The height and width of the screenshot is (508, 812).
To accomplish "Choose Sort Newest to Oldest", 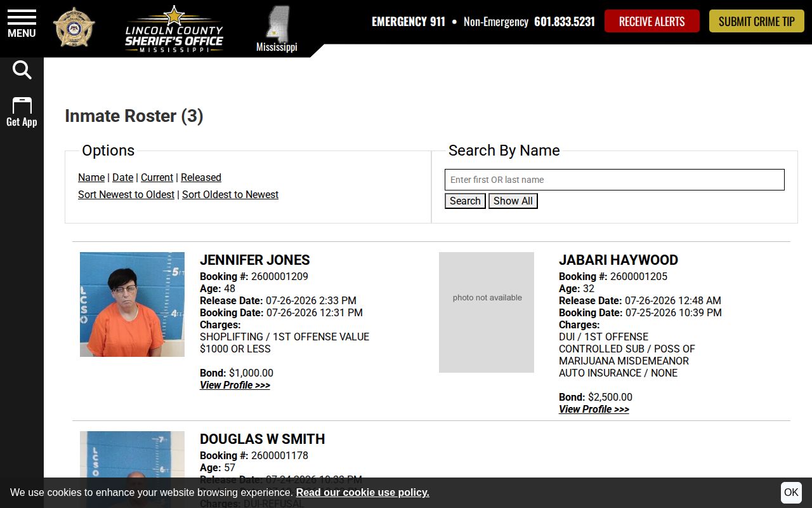I will tap(126, 194).
